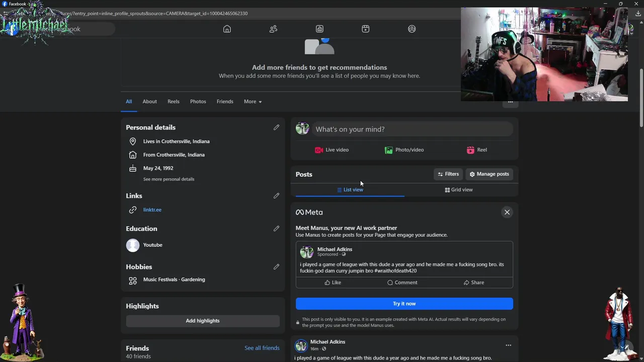644x362 pixels.
Task: Click profile avatar beside What's on your mind
Action: [x=302, y=128]
